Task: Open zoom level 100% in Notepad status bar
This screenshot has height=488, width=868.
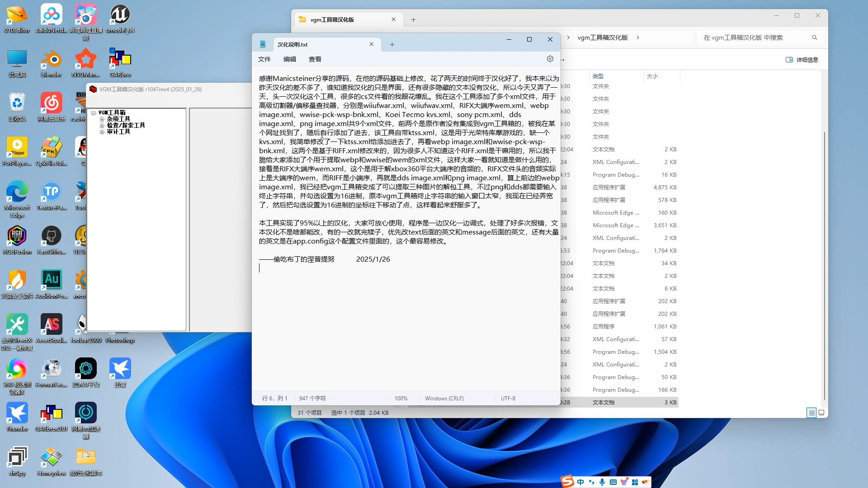Action: click(x=401, y=399)
